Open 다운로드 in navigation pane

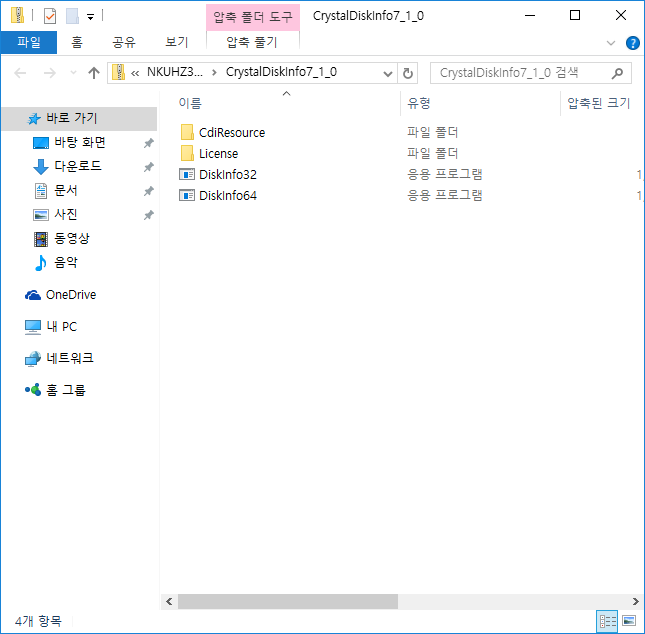point(78,166)
